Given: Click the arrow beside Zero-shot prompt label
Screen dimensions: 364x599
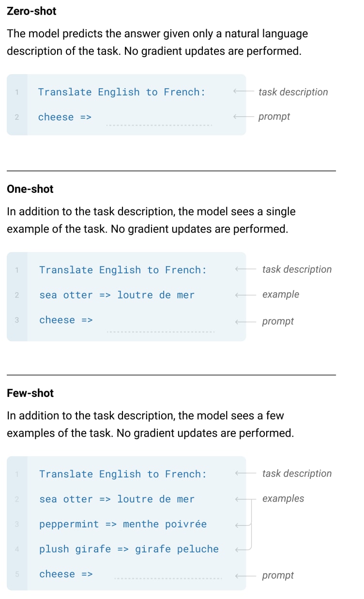Looking at the screenshot, I should [x=243, y=117].
